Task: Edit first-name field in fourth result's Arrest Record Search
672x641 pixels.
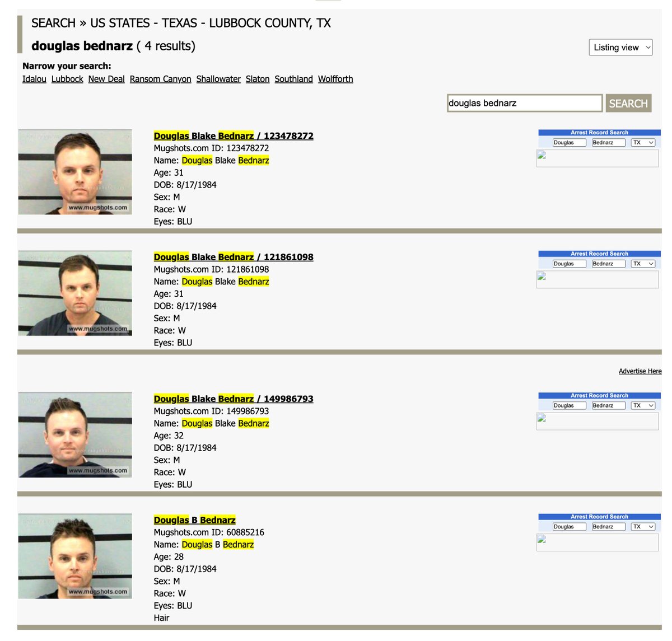Action: click(569, 527)
